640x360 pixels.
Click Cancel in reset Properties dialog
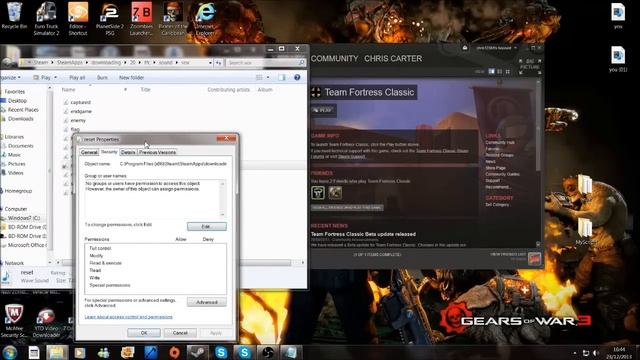[180, 333]
